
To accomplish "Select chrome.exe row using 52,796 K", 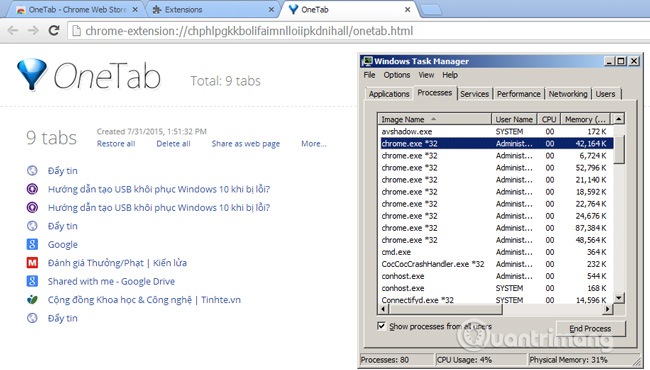I will [x=496, y=168].
